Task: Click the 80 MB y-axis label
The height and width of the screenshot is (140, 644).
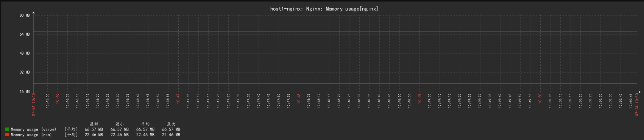Action: [x=25, y=16]
